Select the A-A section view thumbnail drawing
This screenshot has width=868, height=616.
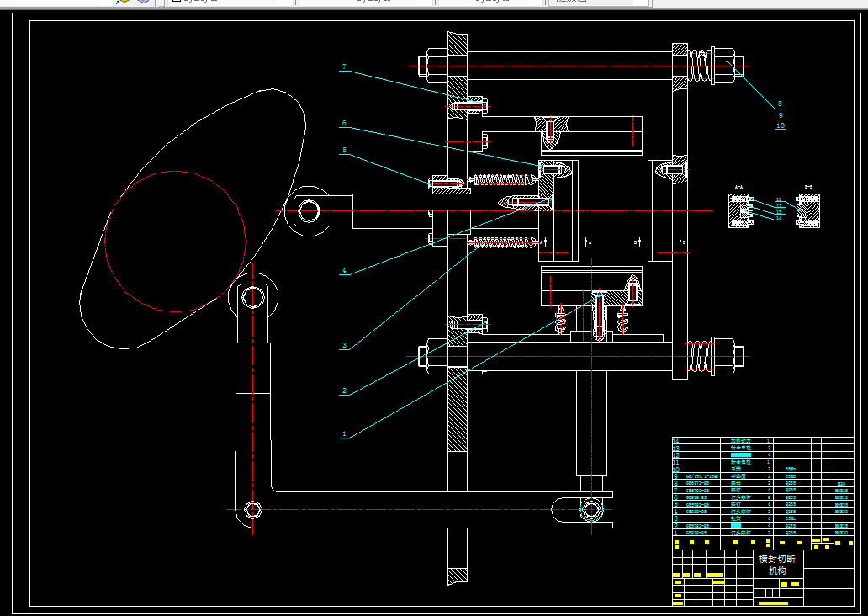[x=741, y=210]
